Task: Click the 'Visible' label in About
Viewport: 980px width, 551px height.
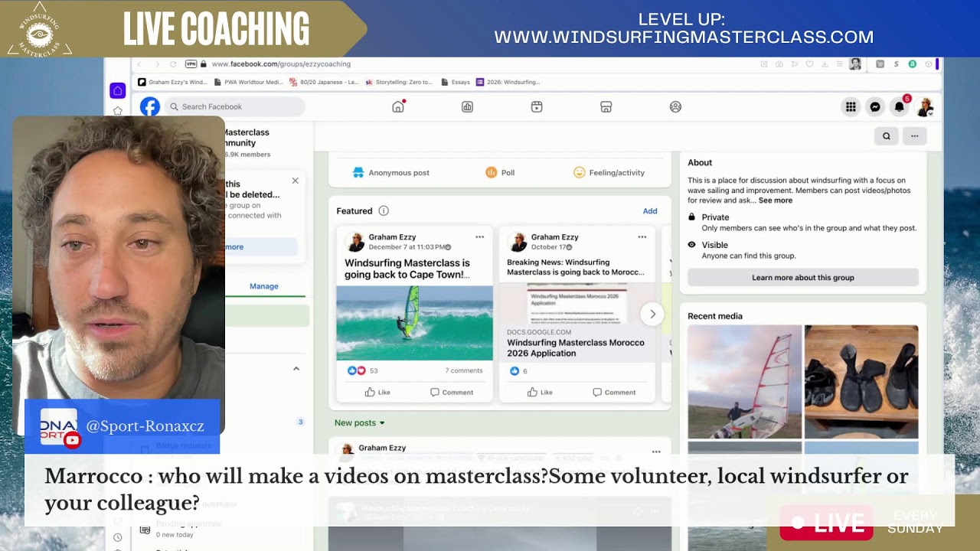Action: 714,245
